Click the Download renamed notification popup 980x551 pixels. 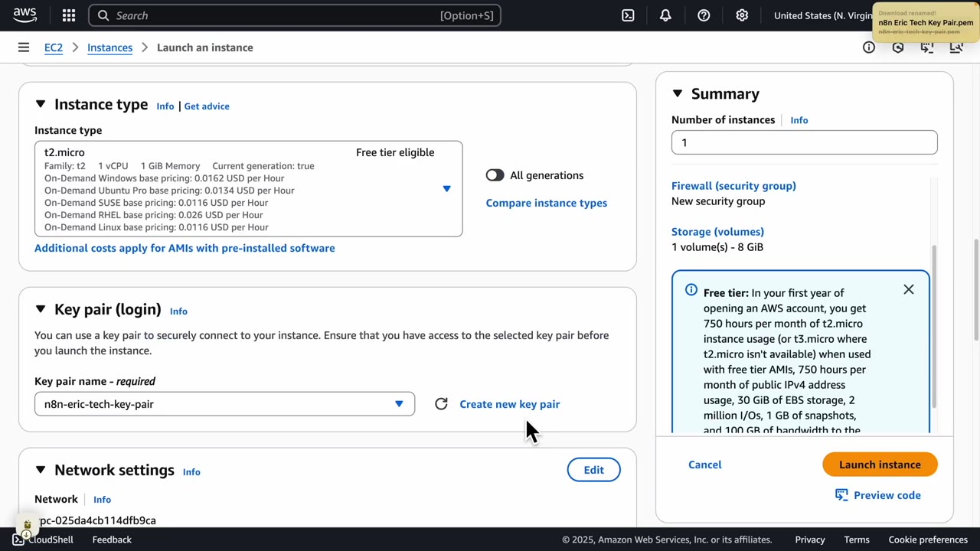pos(926,23)
